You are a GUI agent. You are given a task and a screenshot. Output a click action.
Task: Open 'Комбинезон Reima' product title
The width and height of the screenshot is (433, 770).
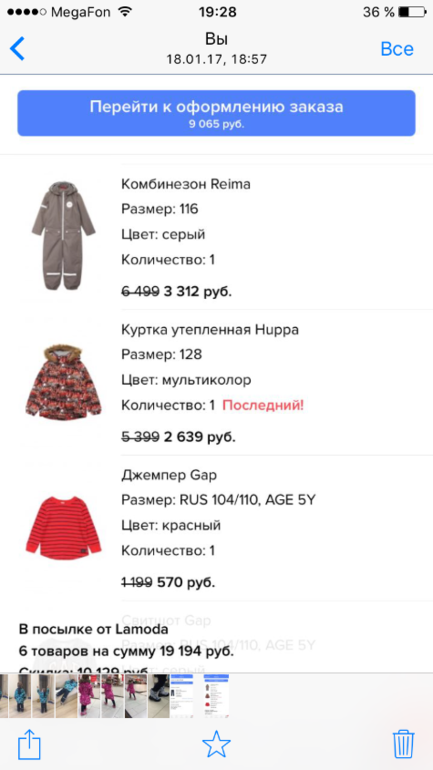[x=186, y=184]
